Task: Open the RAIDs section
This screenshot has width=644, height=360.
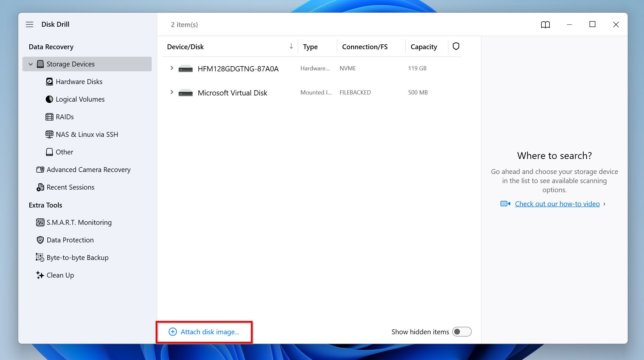Action: [64, 117]
